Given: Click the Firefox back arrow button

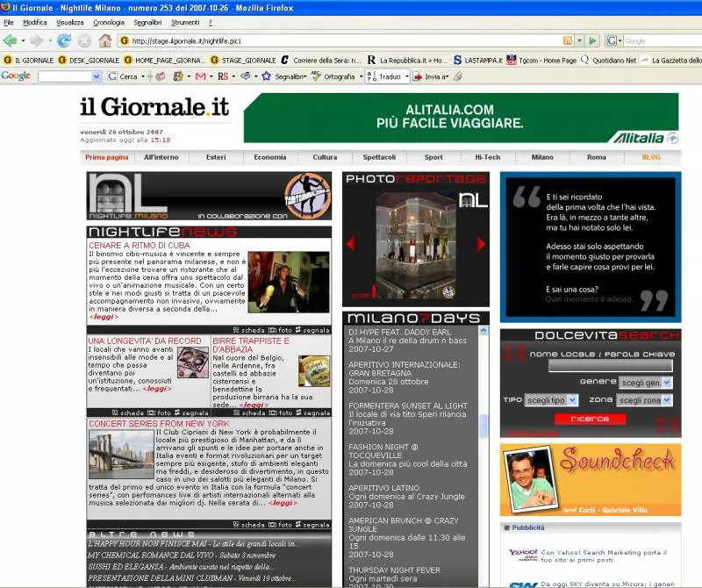Looking at the screenshot, I should coord(11,40).
